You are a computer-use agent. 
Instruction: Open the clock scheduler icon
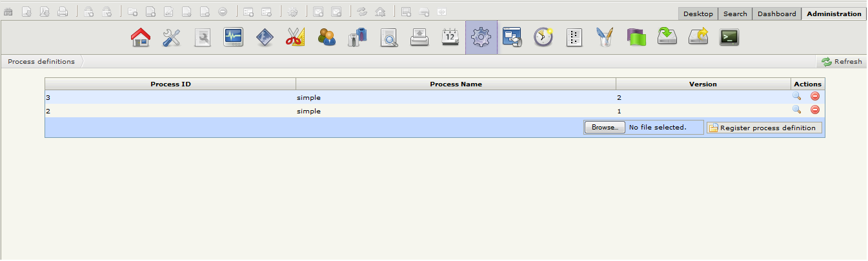[543, 37]
